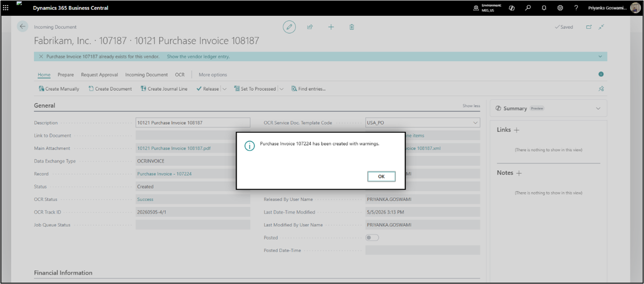
Task: Click Create Journal Line
Action: [164, 89]
